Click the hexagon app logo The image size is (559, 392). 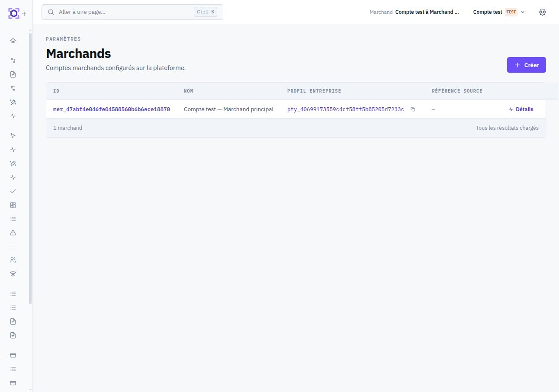pos(14,13)
